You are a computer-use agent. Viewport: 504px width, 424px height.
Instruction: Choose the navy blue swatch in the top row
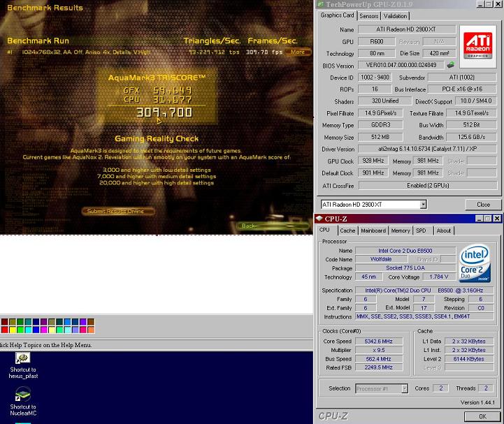[x=36, y=322]
